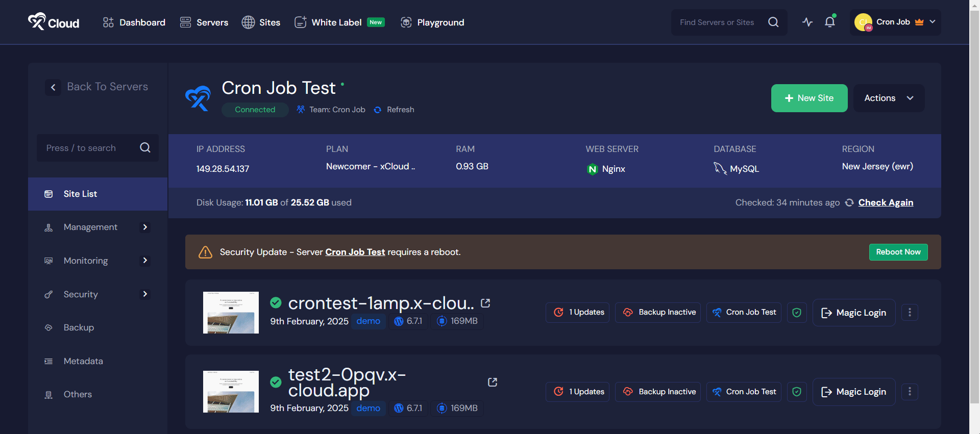Click the Monitoring chevron arrow
980x434 pixels.
tap(145, 261)
